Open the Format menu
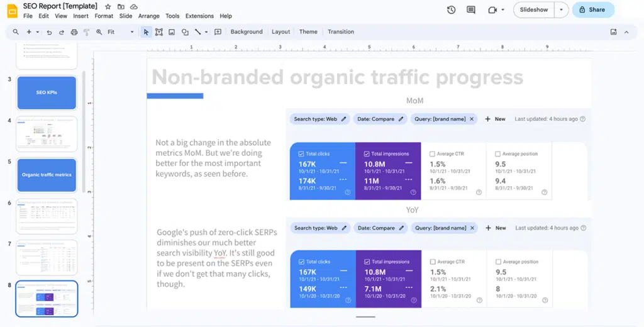The width and height of the screenshot is (644, 327). point(104,16)
